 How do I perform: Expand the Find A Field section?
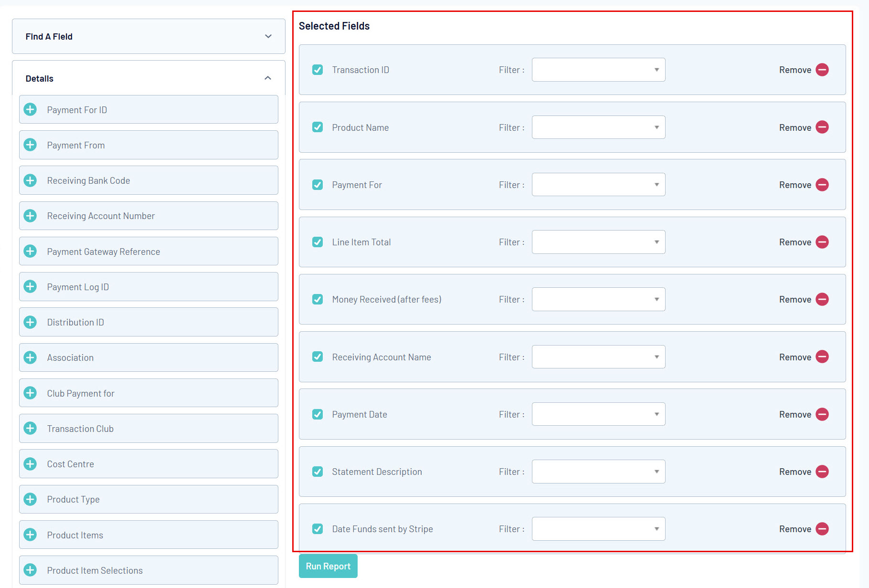148,36
